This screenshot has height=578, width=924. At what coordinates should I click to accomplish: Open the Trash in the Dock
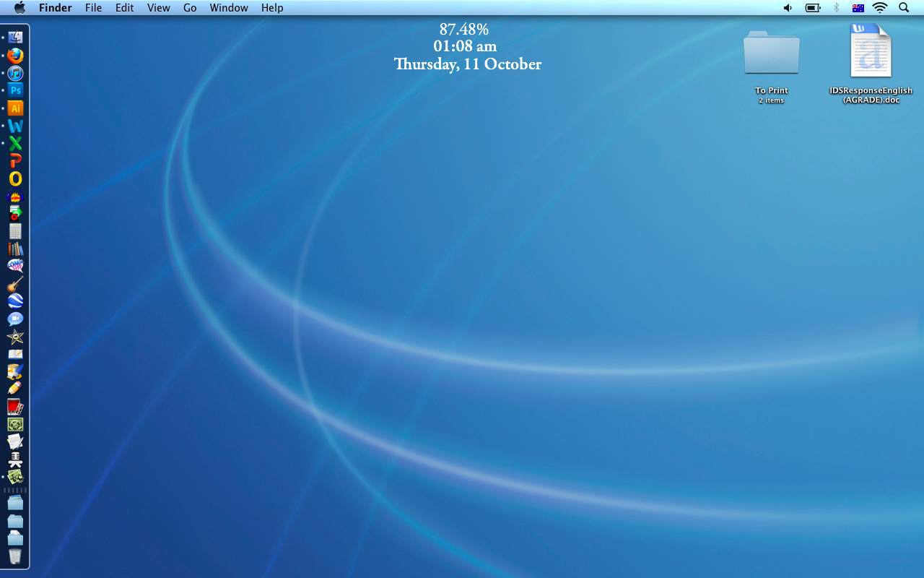[15, 556]
